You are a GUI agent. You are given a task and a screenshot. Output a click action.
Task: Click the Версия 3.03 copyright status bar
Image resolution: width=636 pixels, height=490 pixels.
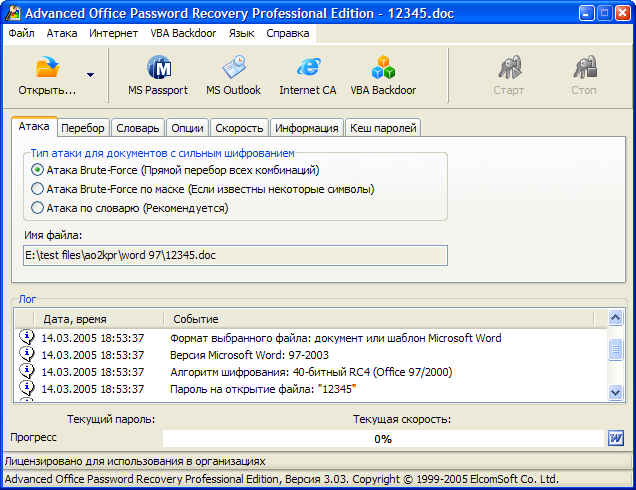pos(281,479)
